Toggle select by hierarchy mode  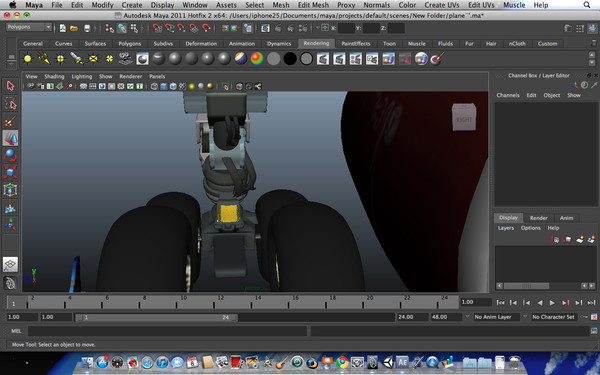click(109, 28)
